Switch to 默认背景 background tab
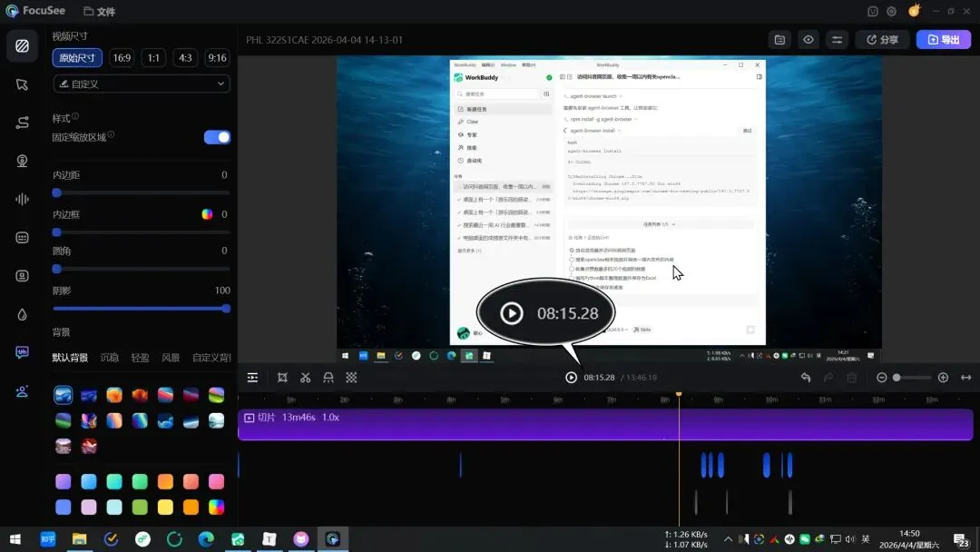The image size is (980, 552). pos(70,358)
